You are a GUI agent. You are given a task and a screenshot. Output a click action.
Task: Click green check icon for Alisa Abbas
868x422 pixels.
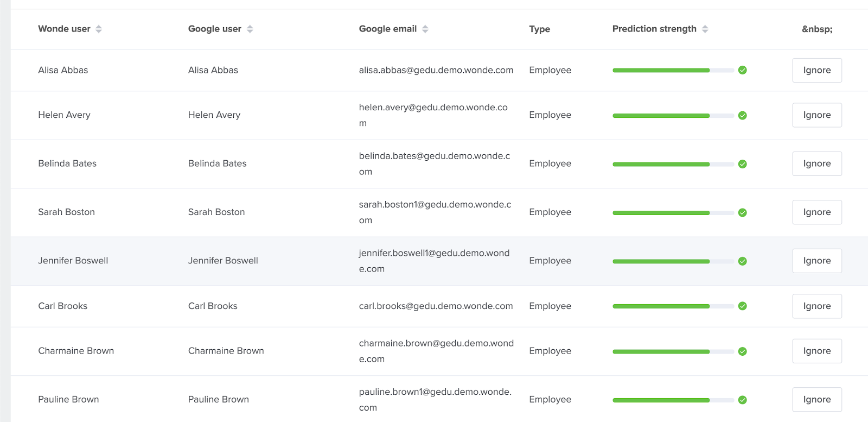pos(743,70)
